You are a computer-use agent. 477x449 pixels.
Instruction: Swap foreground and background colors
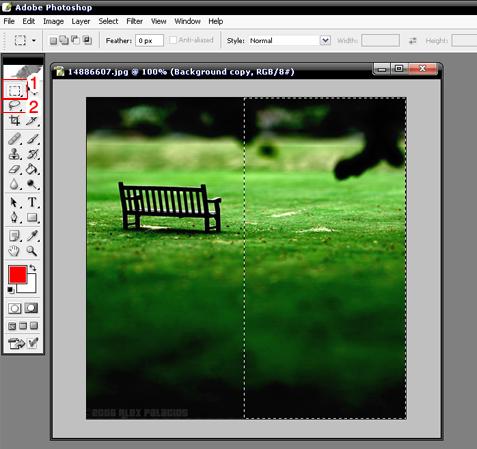33,268
